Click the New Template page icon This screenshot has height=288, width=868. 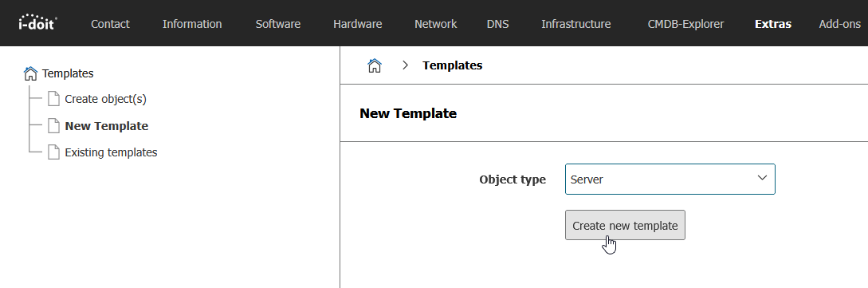click(53, 126)
